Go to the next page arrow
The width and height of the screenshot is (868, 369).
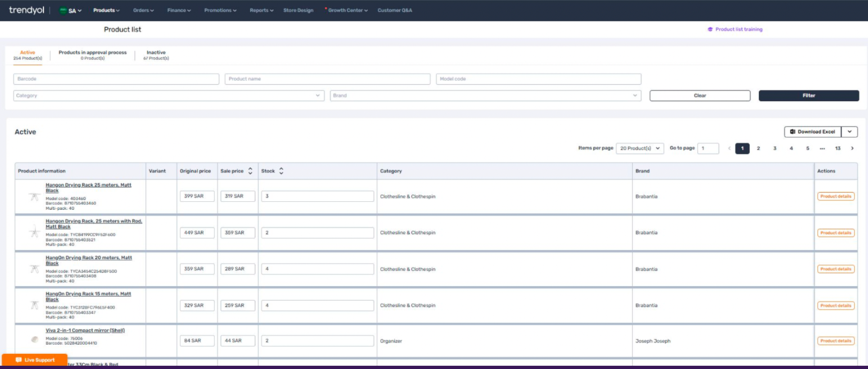coord(852,149)
